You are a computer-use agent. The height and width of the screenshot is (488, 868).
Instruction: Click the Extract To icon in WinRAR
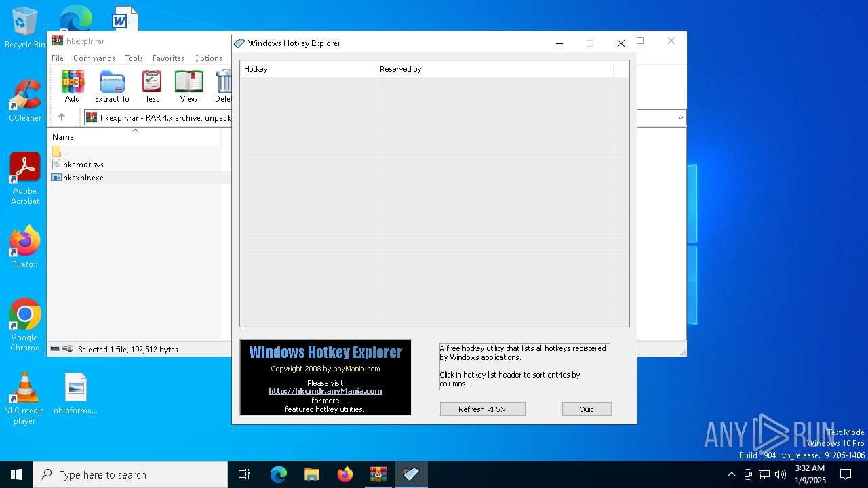[112, 86]
